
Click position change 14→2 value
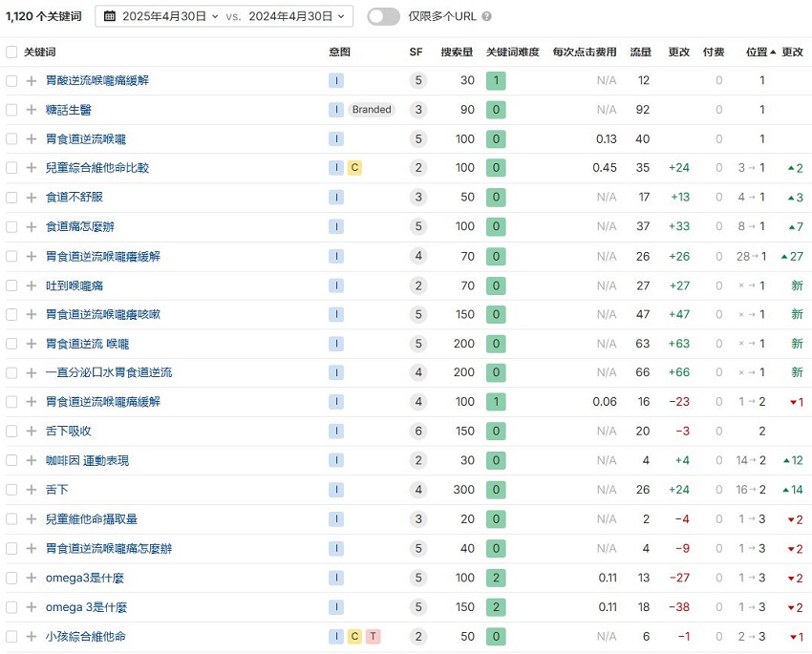[x=751, y=460]
